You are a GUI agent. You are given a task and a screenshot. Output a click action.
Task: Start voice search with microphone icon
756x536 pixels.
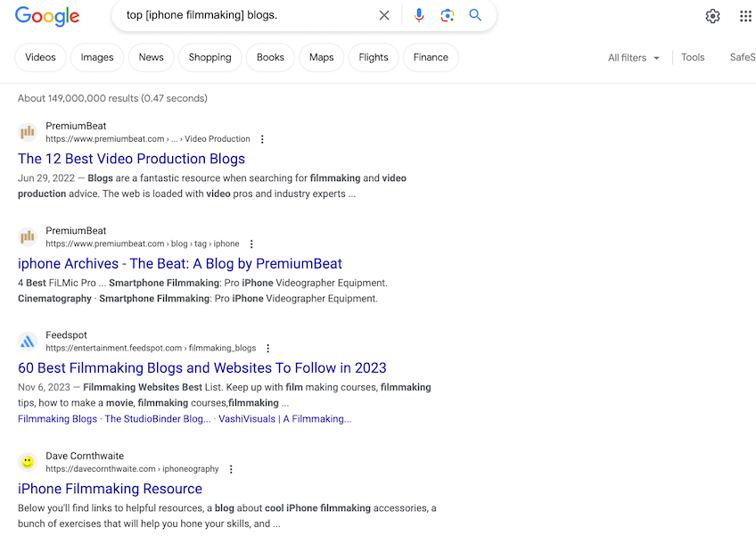(419, 15)
